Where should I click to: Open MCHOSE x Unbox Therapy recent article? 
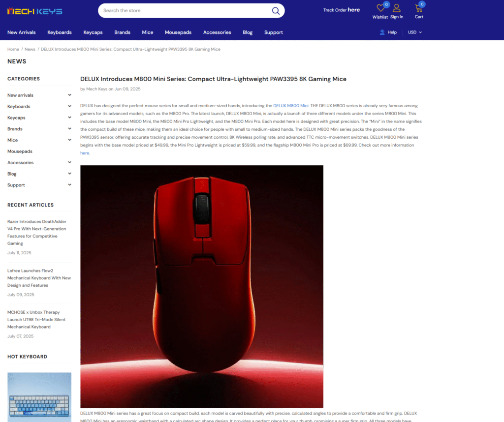point(36,320)
